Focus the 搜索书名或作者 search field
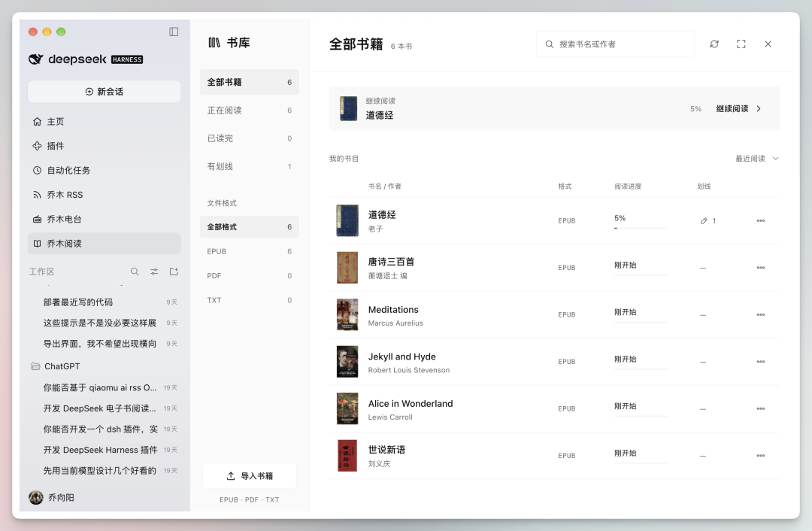The image size is (812, 531). [615, 44]
